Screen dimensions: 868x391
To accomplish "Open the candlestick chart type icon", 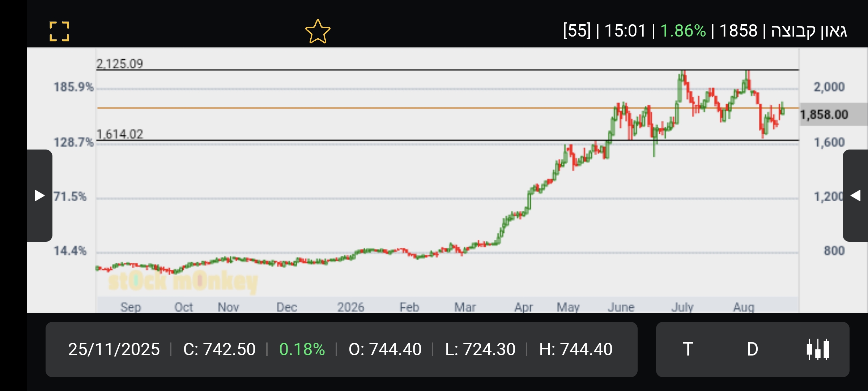I will click(x=818, y=349).
